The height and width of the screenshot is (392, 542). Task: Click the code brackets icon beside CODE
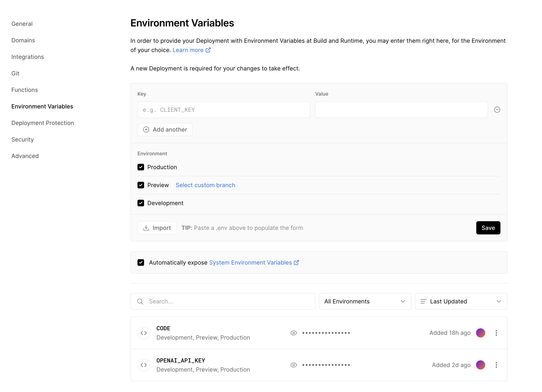click(x=144, y=333)
